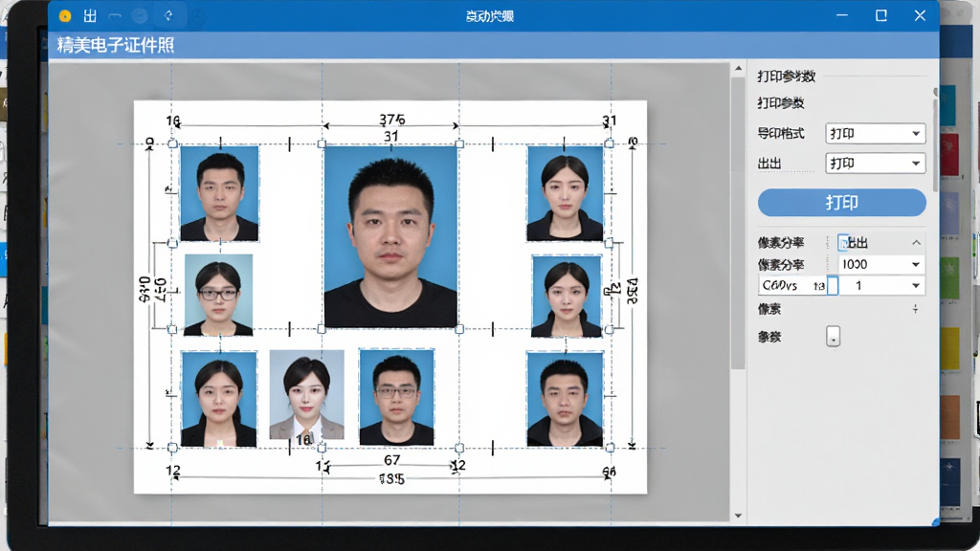Click the 出 icon in the title bar
Image resolution: width=980 pixels, height=551 pixels.
[x=90, y=16]
